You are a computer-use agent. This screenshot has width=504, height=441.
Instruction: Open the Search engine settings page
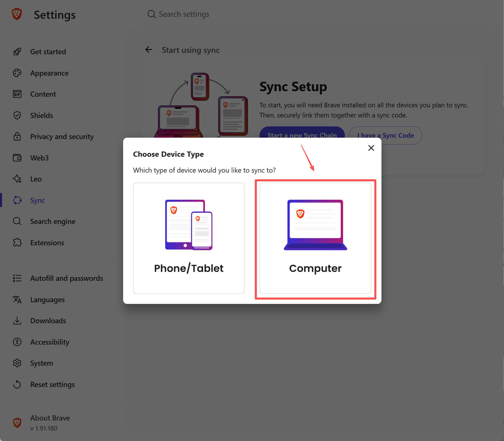tap(53, 221)
